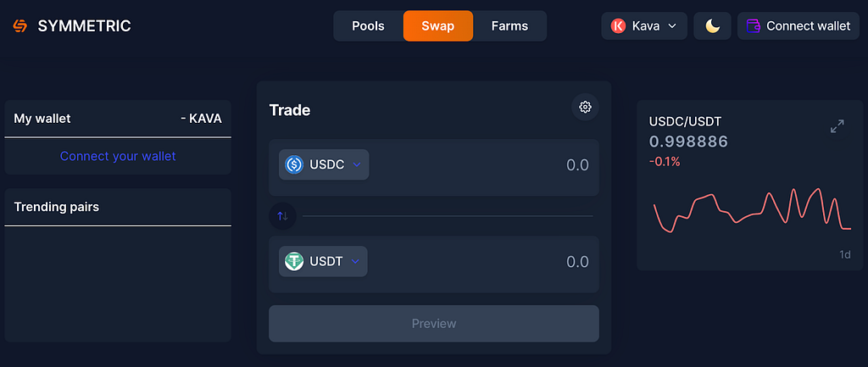This screenshot has width=868, height=367.
Task: Click the USDC coin icon
Action: pos(294,164)
